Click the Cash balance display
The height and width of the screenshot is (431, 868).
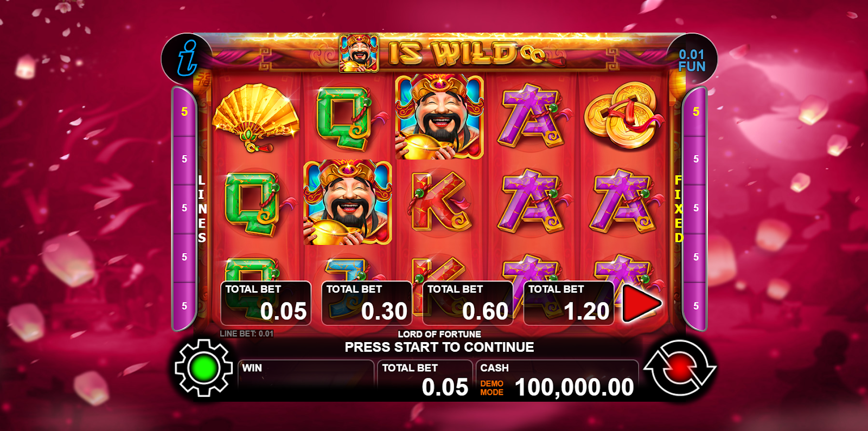(x=557, y=381)
